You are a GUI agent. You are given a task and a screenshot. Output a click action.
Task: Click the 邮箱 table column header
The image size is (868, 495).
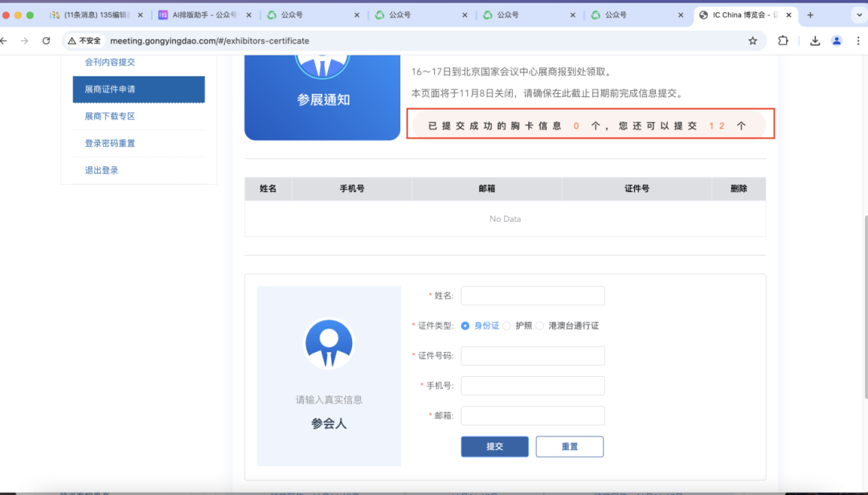coord(486,189)
